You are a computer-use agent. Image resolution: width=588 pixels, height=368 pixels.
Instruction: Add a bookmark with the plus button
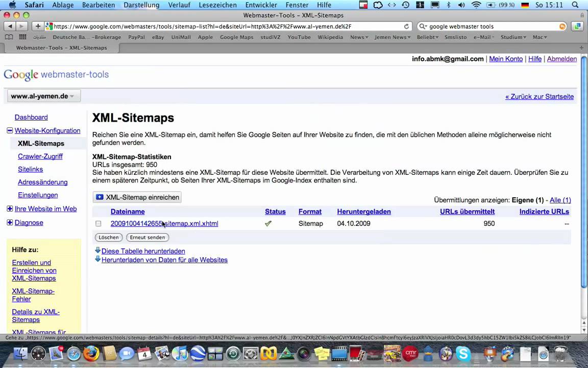[37, 26]
